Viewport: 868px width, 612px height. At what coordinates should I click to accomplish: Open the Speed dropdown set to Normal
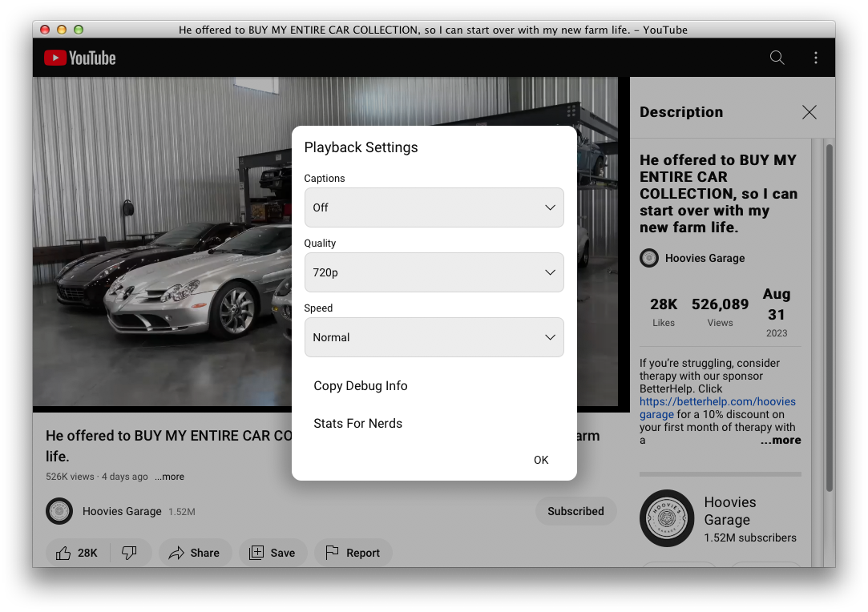[x=434, y=337]
